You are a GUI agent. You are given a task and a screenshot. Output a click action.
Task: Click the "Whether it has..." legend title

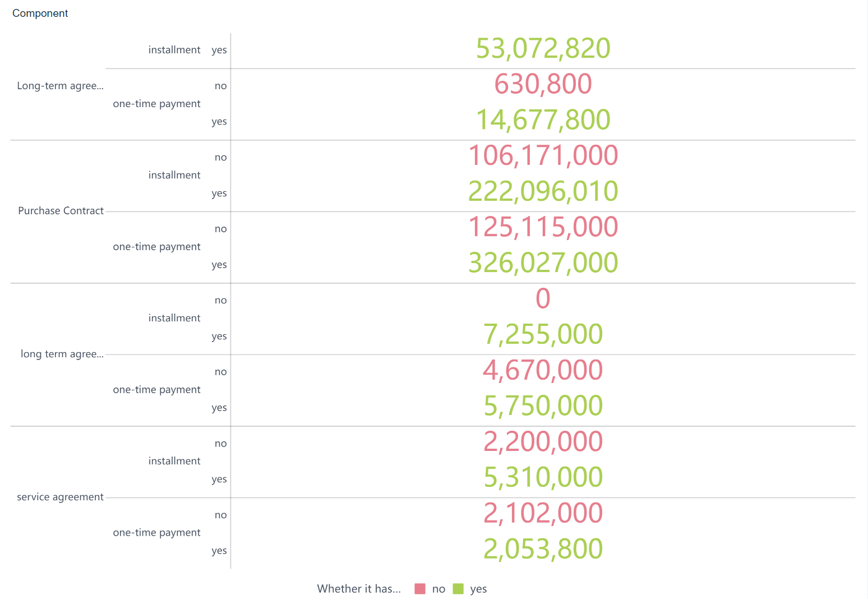(x=359, y=589)
